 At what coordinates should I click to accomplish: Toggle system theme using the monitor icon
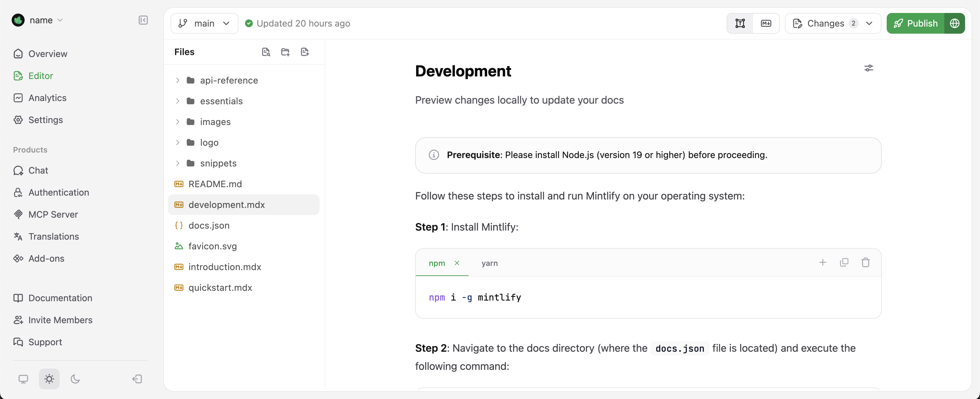point(23,379)
